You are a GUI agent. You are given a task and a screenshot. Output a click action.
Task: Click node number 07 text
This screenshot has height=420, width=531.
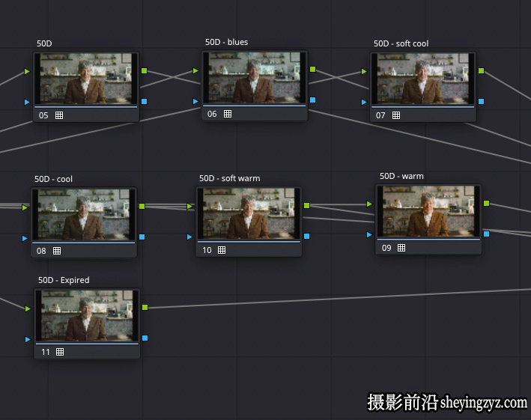[380, 115]
